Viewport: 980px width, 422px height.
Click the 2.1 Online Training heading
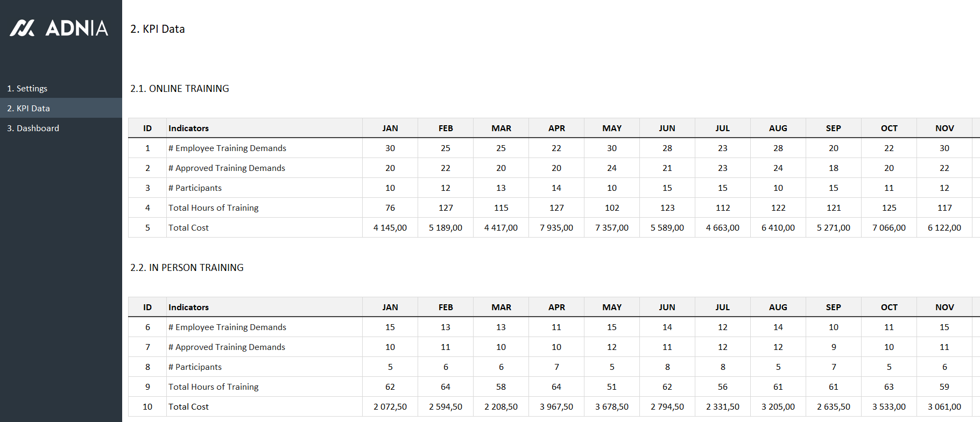coord(179,89)
